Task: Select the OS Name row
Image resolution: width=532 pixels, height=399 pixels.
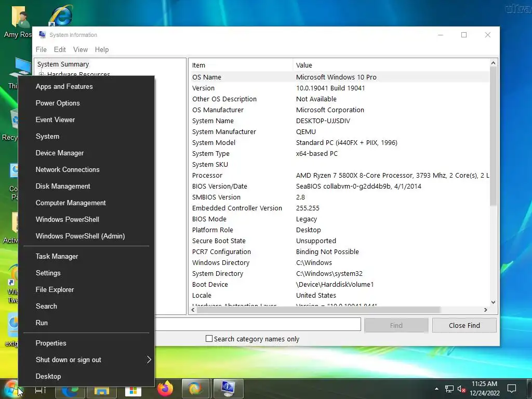Action: tap(339, 77)
